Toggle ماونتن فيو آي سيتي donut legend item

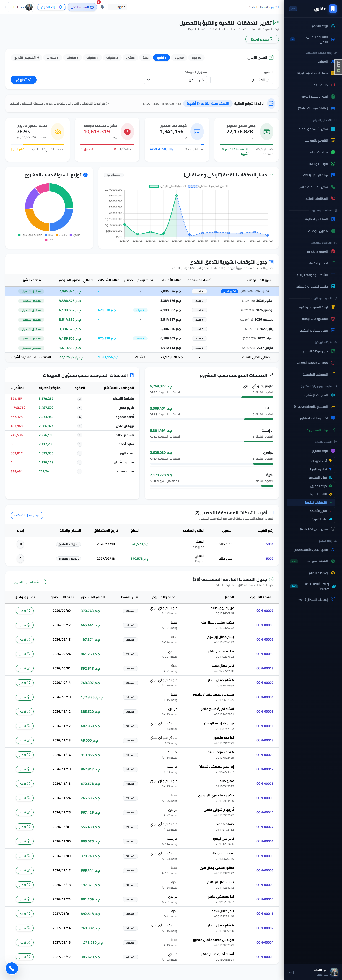[x=30, y=235]
